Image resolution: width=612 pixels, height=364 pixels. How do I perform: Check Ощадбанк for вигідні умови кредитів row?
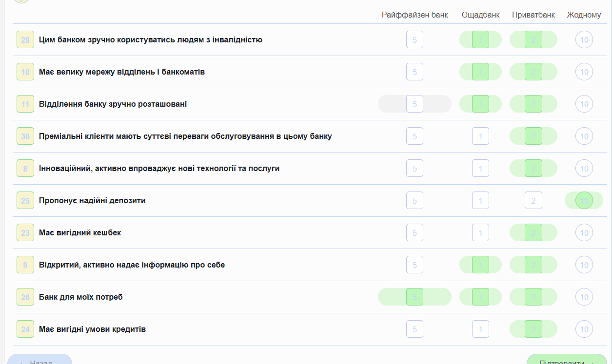click(480, 329)
